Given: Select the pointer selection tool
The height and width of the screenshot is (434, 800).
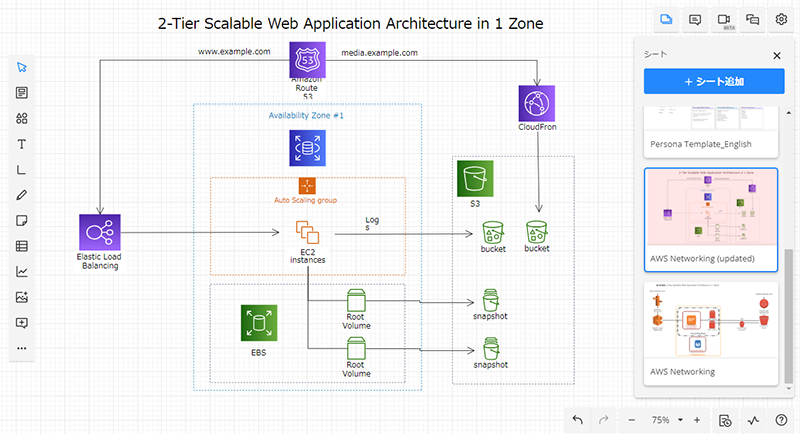Looking at the screenshot, I should click(21, 67).
